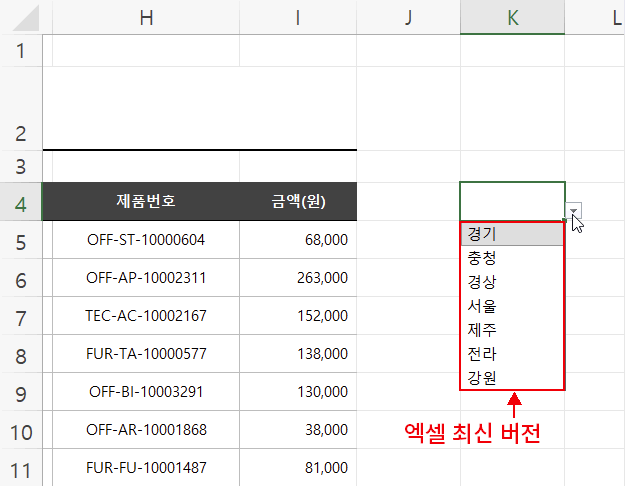Viewport: 625px width, 486px height.
Task: Choose 경상 in the dropdown list
Action: coord(512,282)
